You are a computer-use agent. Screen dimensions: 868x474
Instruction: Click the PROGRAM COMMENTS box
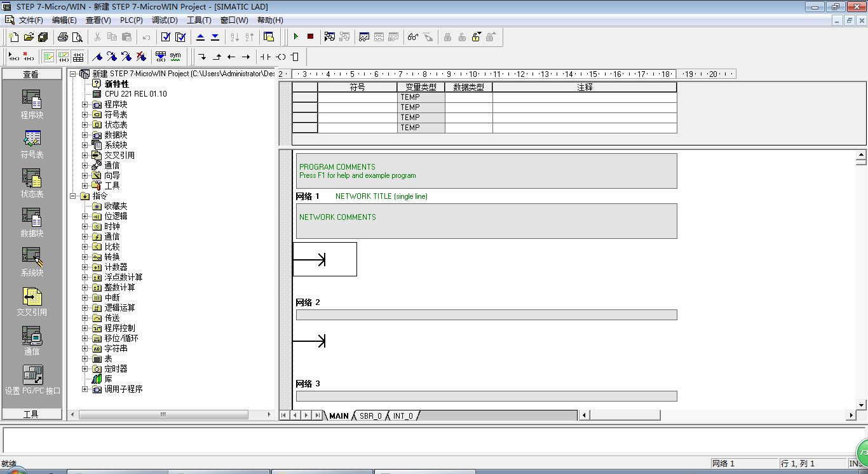(x=487, y=171)
